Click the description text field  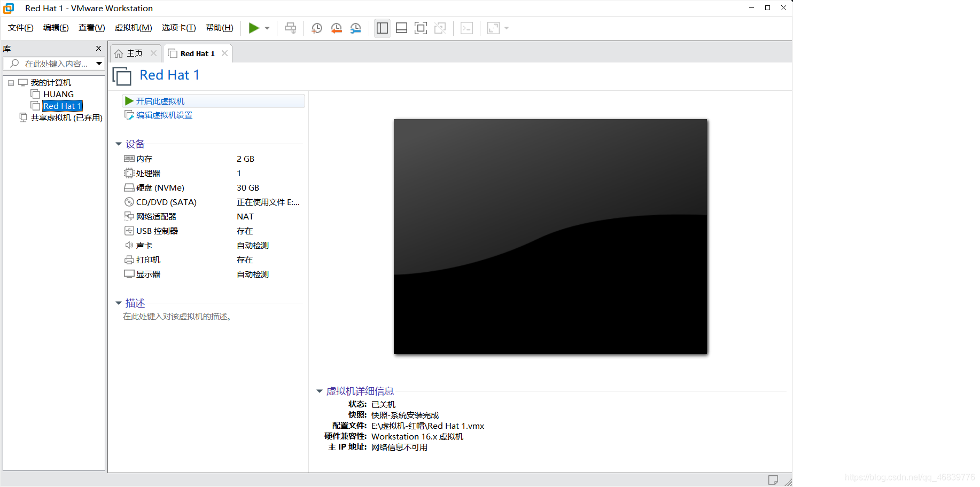[177, 317]
